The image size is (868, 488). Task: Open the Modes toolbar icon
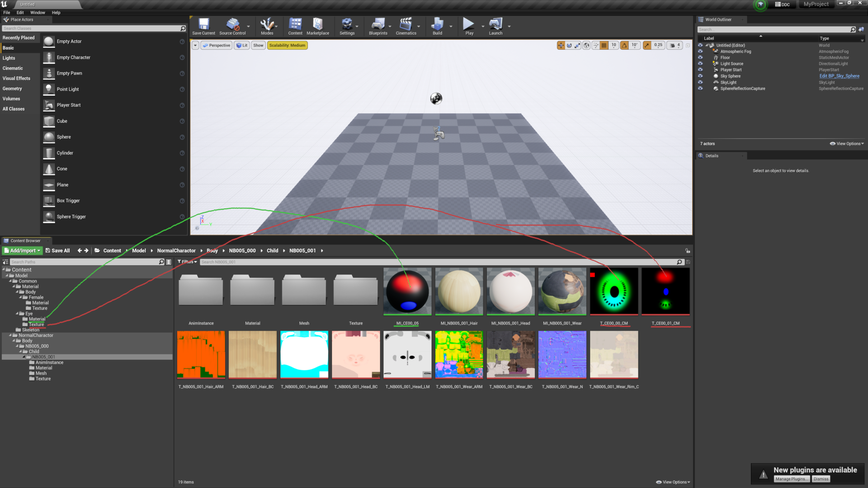pos(267,26)
